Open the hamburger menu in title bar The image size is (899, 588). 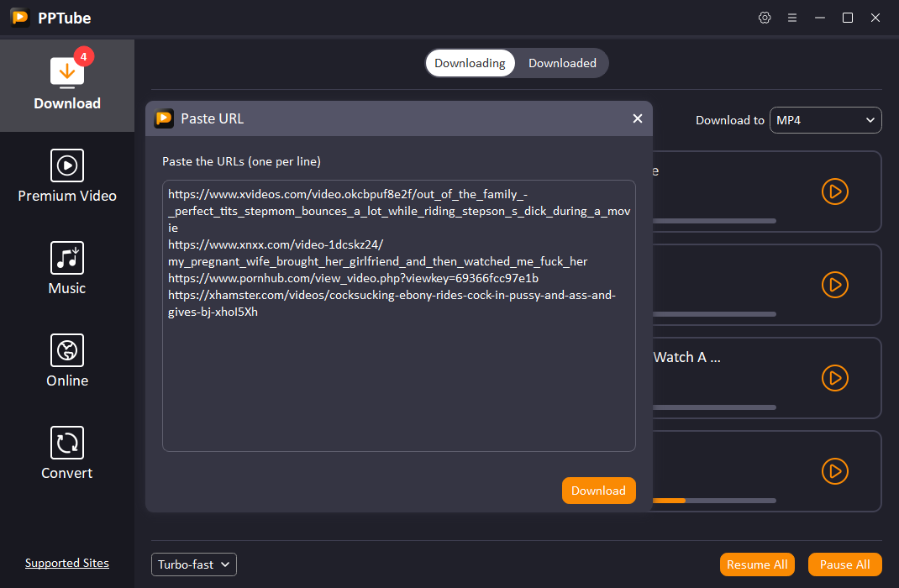coord(791,18)
